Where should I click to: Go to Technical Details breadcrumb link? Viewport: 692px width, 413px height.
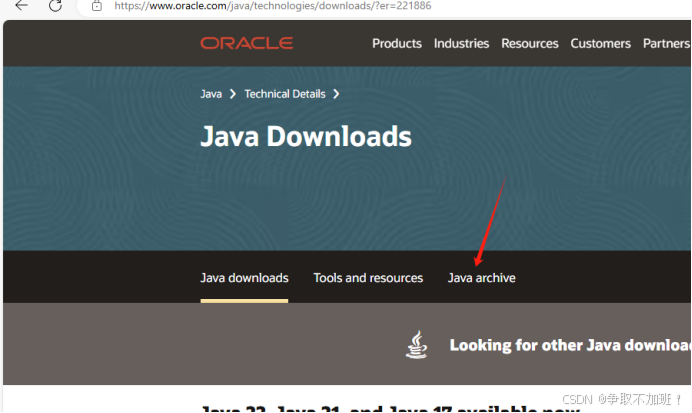click(x=285, y=94)
